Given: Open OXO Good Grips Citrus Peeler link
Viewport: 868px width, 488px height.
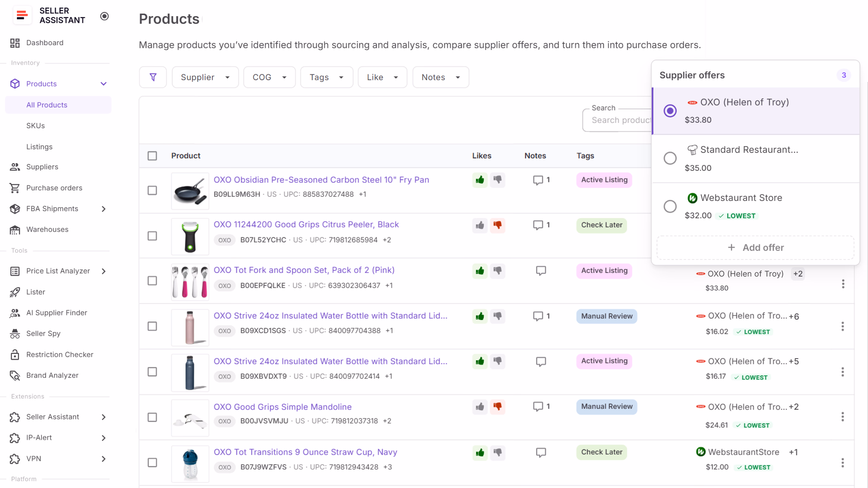Looking at the screenshot, I should coord(306,224).
